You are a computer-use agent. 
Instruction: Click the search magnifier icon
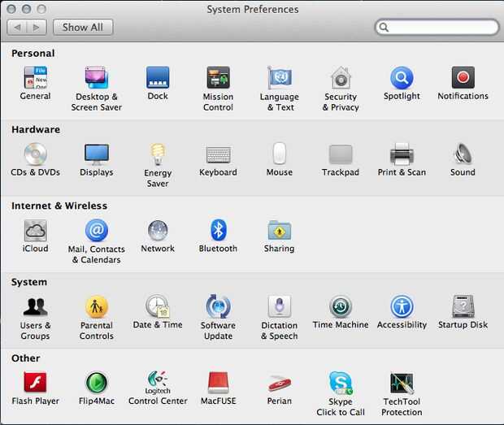(x=384, y=27)
